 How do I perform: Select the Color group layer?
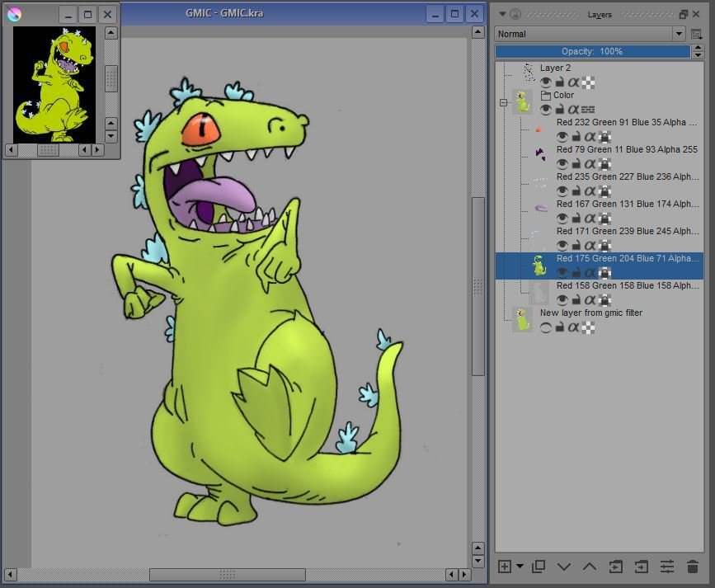point(600,102)
